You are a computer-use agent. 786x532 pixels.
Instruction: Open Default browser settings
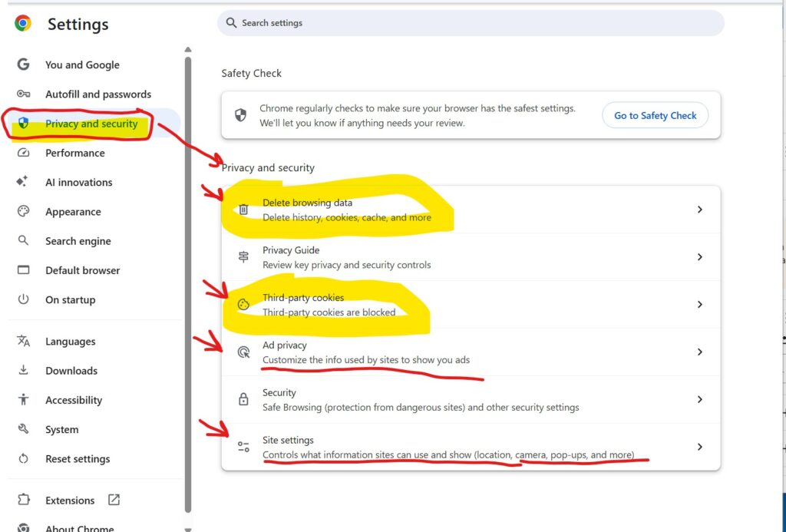(x=83, y=270)
